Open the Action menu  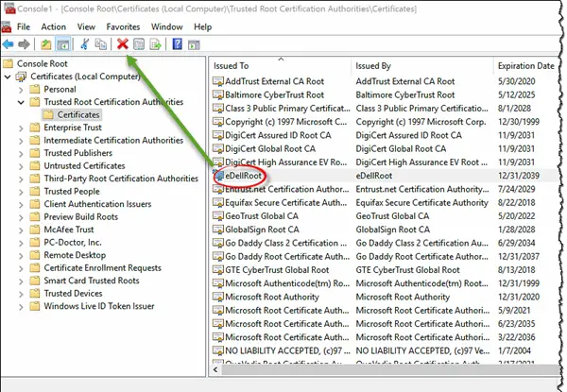point(54,27)
